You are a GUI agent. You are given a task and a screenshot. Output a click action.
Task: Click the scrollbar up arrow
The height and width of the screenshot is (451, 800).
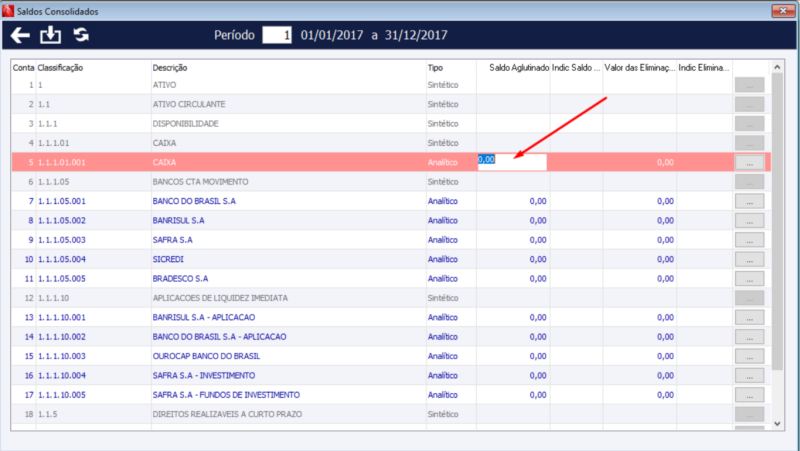click(x=777, y=67)
